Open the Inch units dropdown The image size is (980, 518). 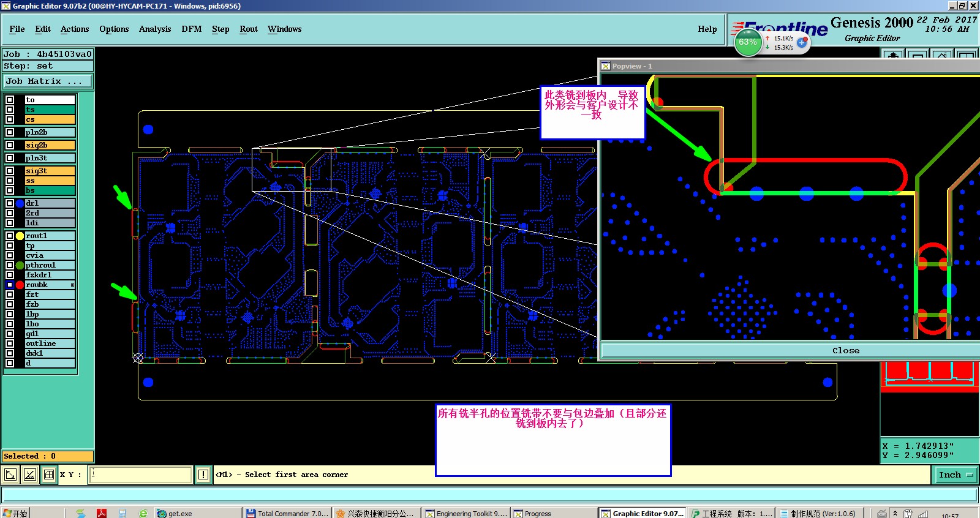[x=956, y=475]
